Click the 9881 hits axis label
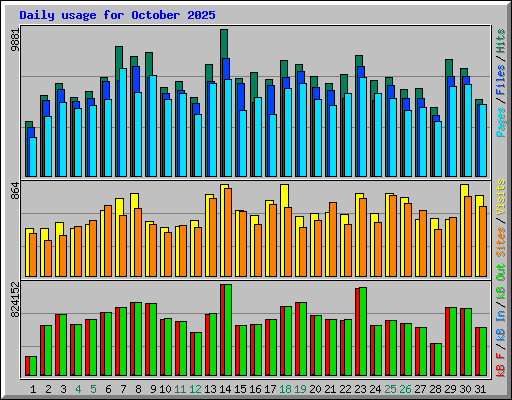This screenshot has width=512, height=400. (x=15, y=40)
